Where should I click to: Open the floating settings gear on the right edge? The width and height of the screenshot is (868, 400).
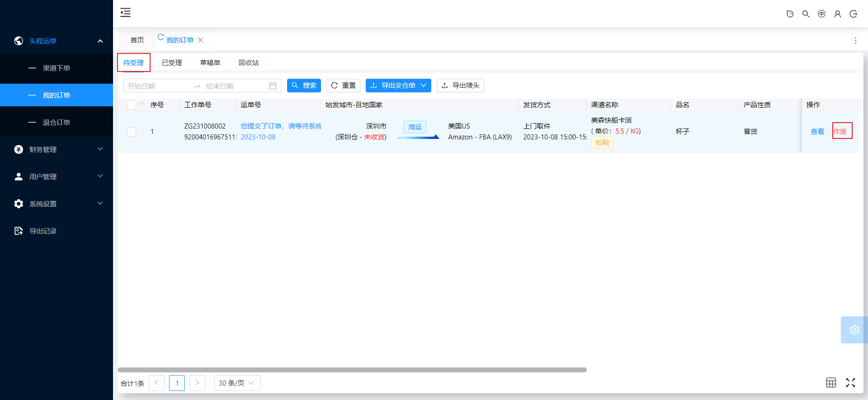(854, 330)
